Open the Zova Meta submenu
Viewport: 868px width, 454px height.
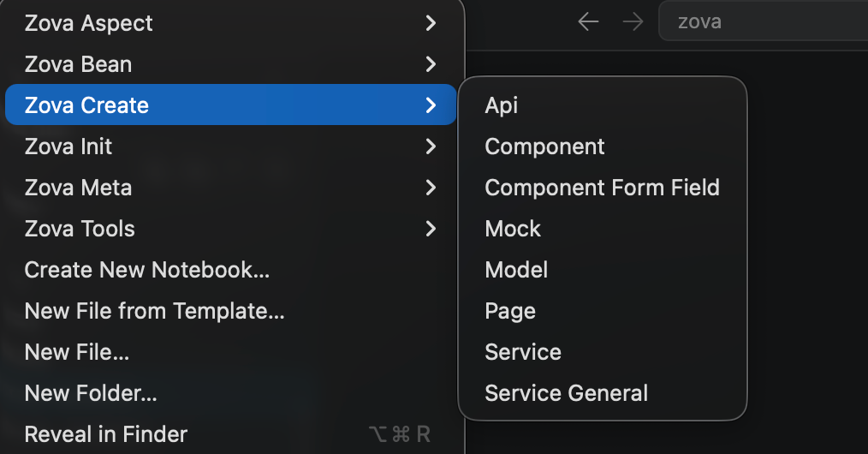tap(231, 188)
